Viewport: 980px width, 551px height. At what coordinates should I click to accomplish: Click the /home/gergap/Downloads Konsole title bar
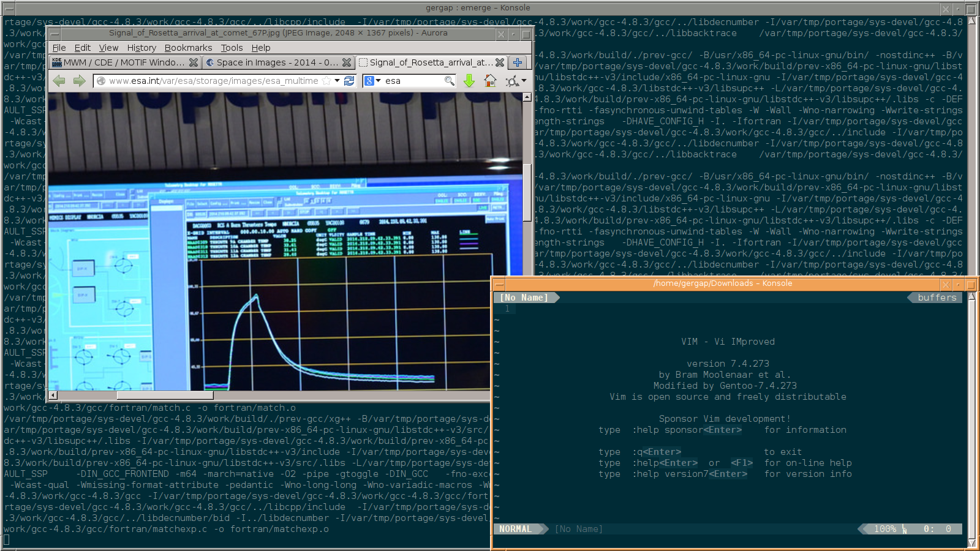coord(723,283)
